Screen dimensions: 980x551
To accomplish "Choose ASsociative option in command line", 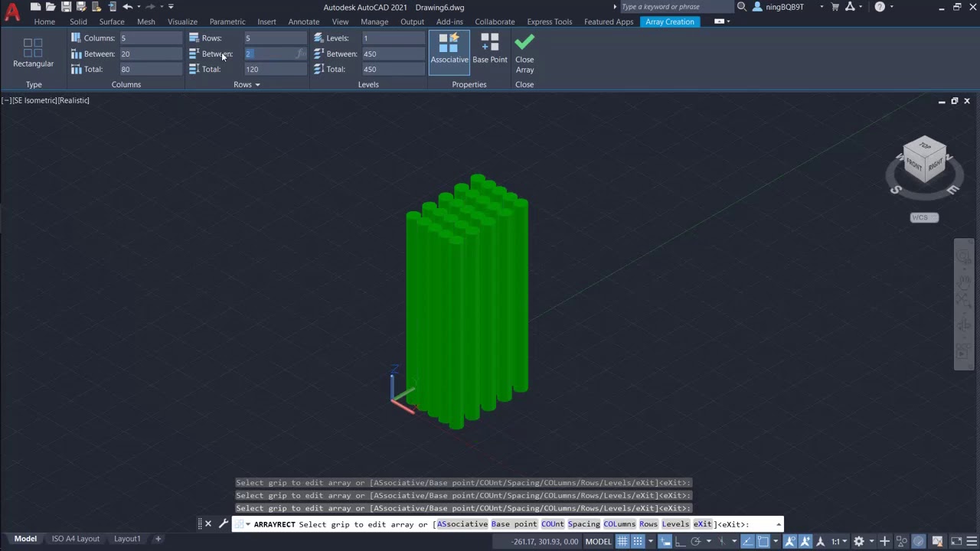I will (x=462, y=524).
